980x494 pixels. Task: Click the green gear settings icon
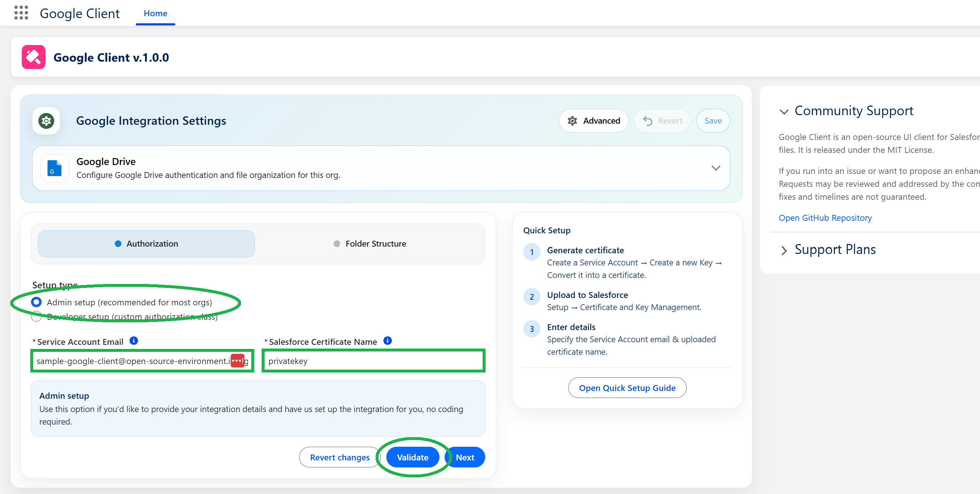click(x=46, y=121)
